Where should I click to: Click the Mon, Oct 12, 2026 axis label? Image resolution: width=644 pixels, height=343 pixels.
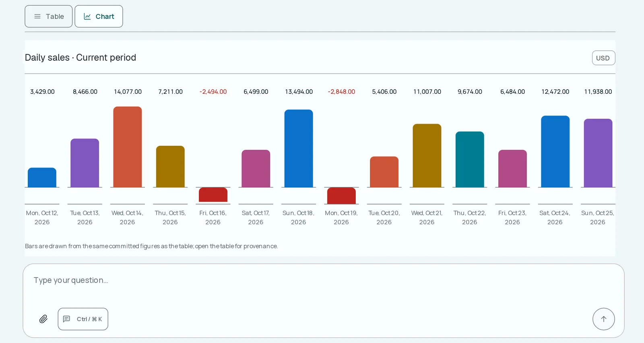[42, 217]
